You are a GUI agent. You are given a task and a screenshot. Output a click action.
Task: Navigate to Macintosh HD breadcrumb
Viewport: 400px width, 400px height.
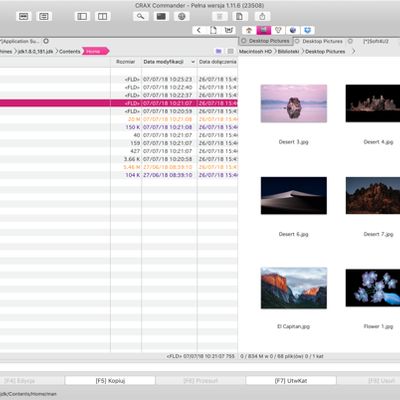coord(255,52)
